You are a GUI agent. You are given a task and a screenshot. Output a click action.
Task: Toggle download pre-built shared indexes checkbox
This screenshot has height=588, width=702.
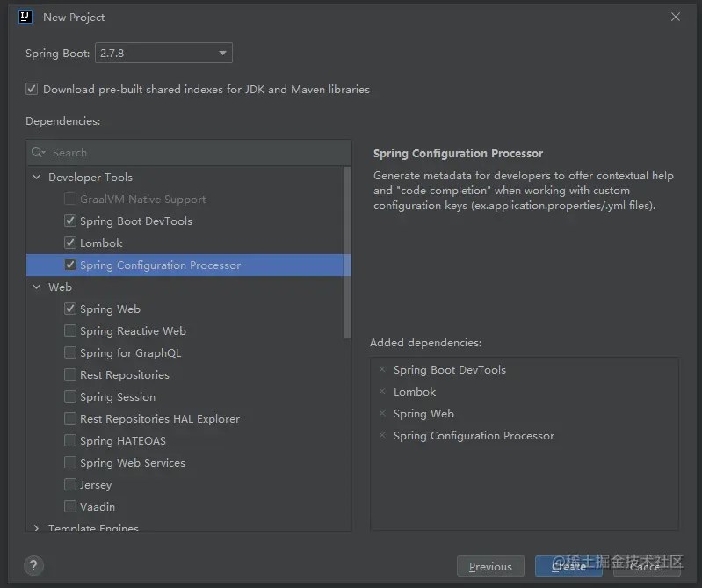click(x=32, y=89)
